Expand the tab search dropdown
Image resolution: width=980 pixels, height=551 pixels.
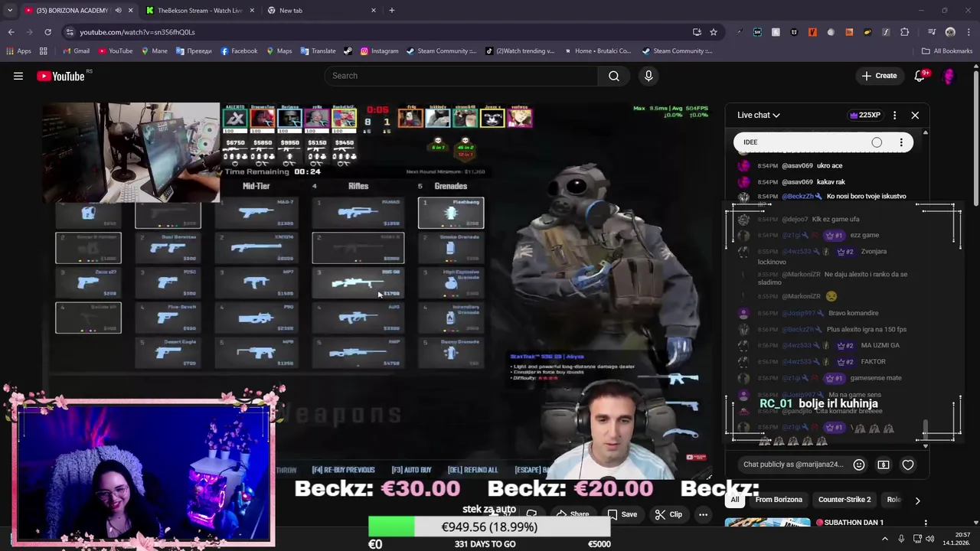coord(10,10)
